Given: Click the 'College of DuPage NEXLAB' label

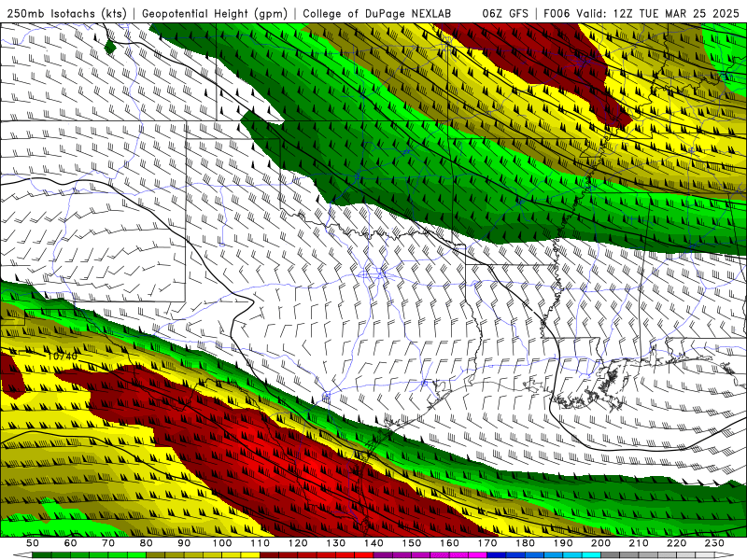Looking at the screenshot, I should coord(377,14).
